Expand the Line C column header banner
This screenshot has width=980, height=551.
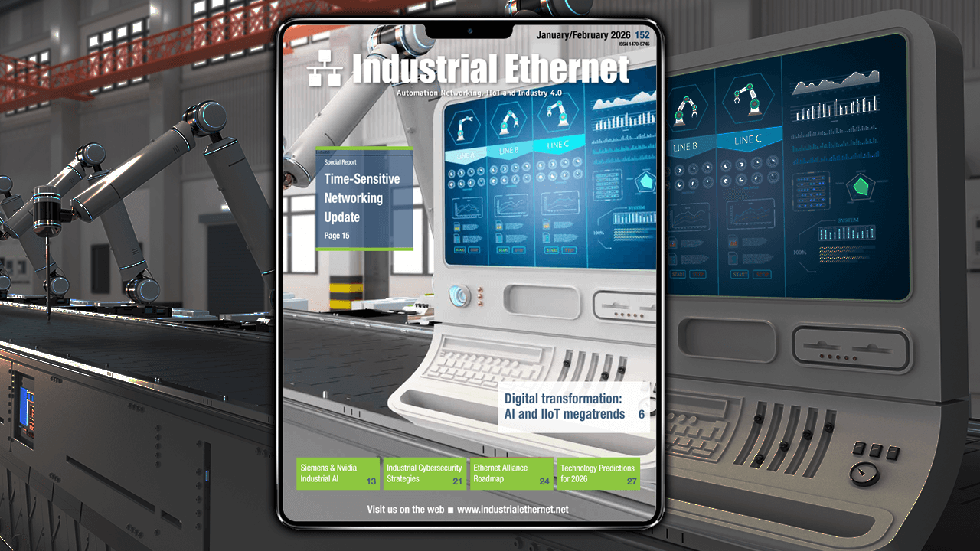coord(557,144)
